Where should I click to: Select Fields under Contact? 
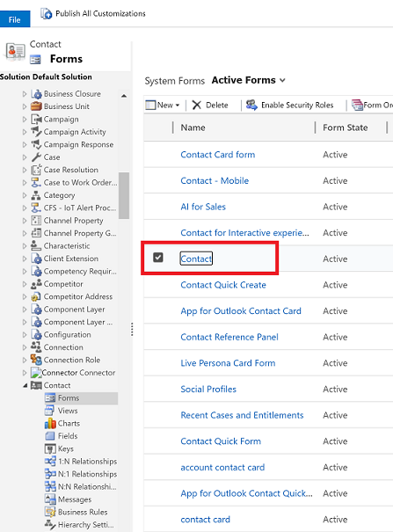point(68,436)
